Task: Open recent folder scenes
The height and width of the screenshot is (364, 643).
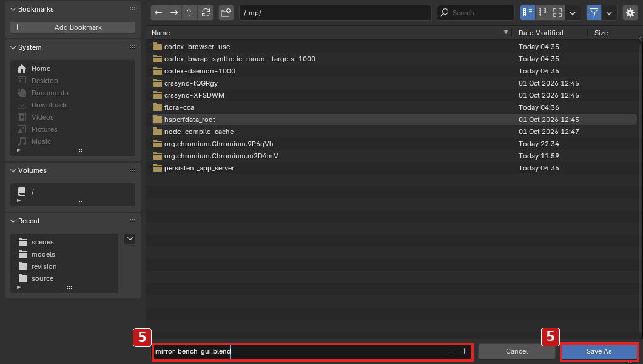Action: tap(64, 242)
